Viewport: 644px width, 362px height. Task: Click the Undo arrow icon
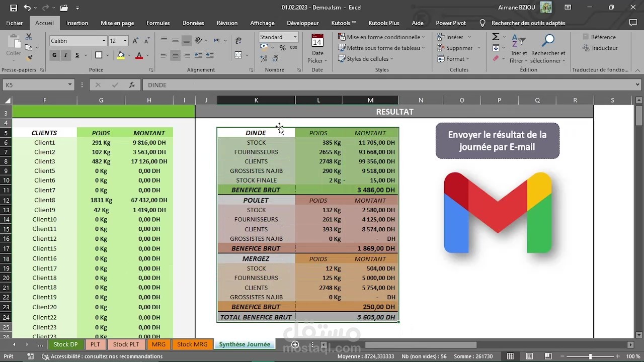27,8
